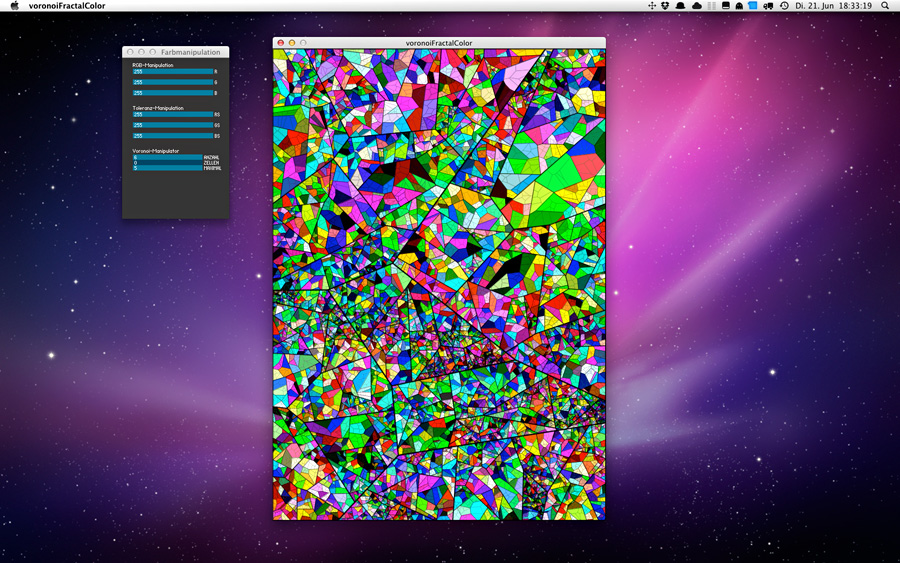Click the ZELLEN slider bar
Viewport: 900px width, 563px height.
tap(167, 162)
